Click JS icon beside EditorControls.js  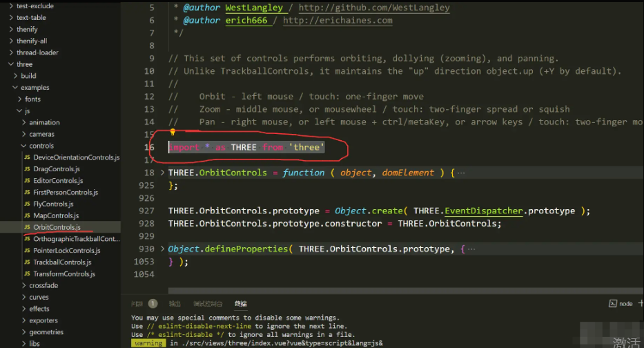27,180
